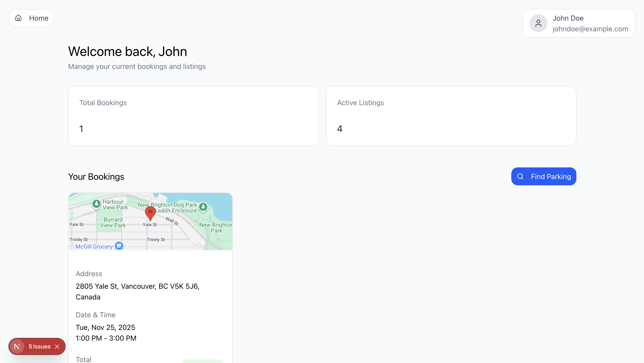Viewport: 644px width, 363px height.
Task: Click the Tue, Nov 25, 2025 date
Action: (105, 327)
